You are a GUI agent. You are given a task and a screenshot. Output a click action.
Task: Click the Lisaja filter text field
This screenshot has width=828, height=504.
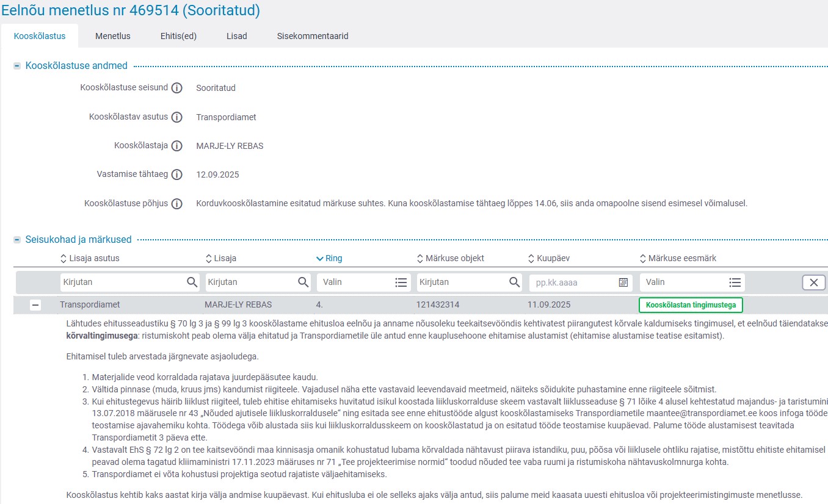(250, 282)
